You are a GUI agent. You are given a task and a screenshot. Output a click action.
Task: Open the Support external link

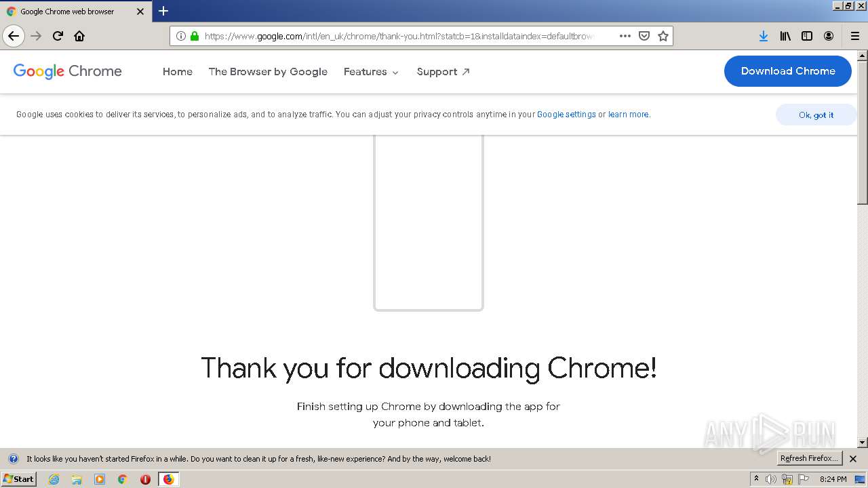click(443, 71)
